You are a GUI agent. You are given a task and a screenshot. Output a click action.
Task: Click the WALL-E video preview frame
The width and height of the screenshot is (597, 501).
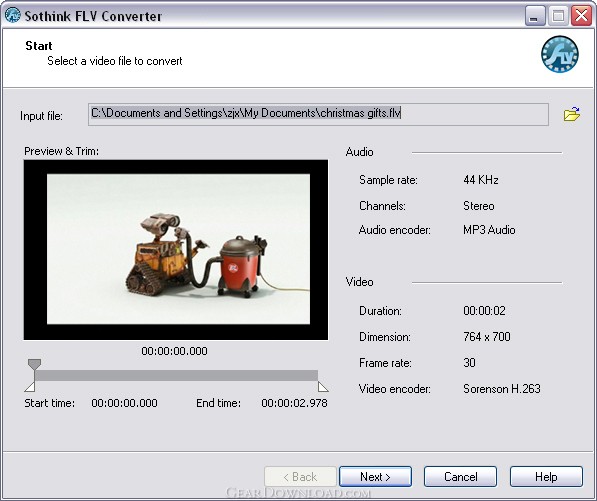[176, 250]
